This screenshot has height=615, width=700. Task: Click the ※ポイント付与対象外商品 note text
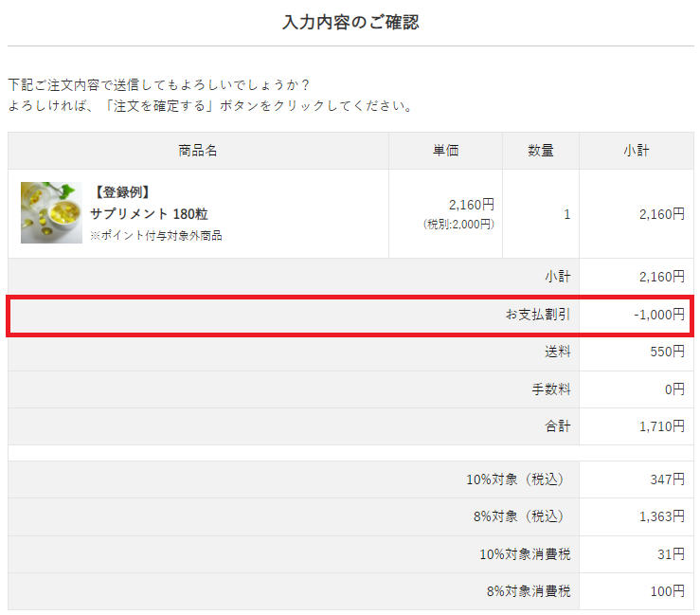tap(156, 235)
